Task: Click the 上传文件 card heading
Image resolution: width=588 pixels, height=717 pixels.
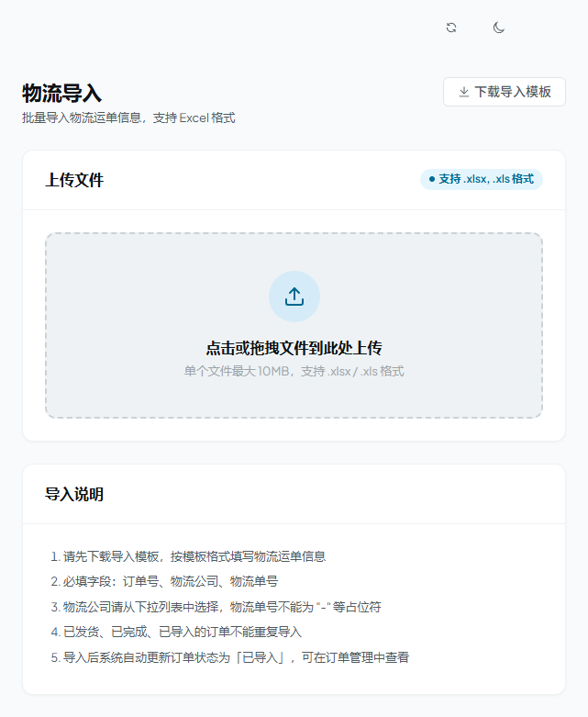Action: 74,180
